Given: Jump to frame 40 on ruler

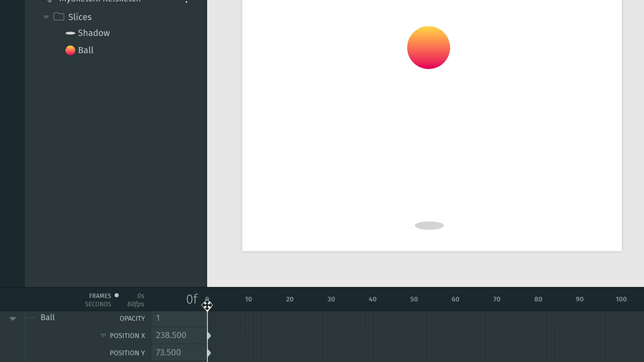Looking at the screenshot, I should [x=372, y=299].
